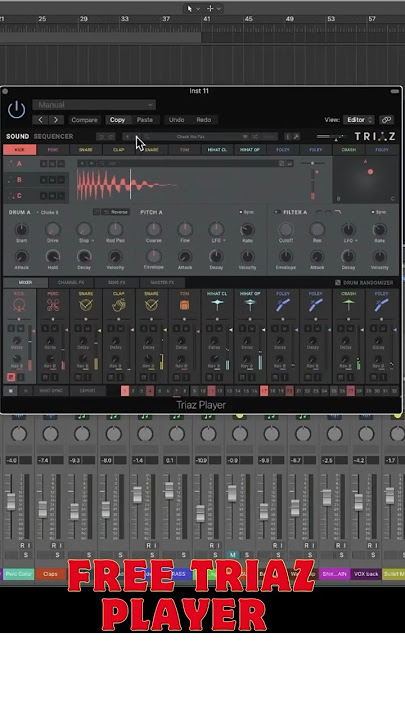Solo the Perc Color channel strip
The height and width of the screenshot is (720, 405).
tap(26, 555)
